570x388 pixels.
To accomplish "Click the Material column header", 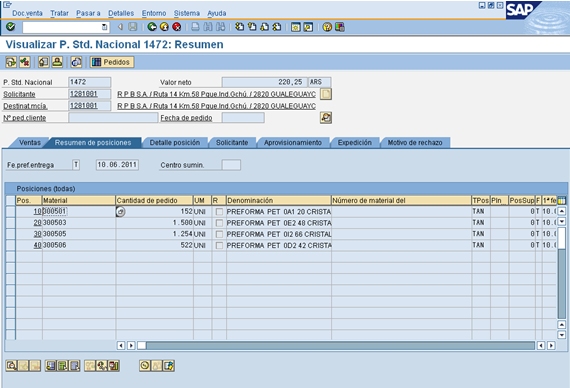I will 79,200.
